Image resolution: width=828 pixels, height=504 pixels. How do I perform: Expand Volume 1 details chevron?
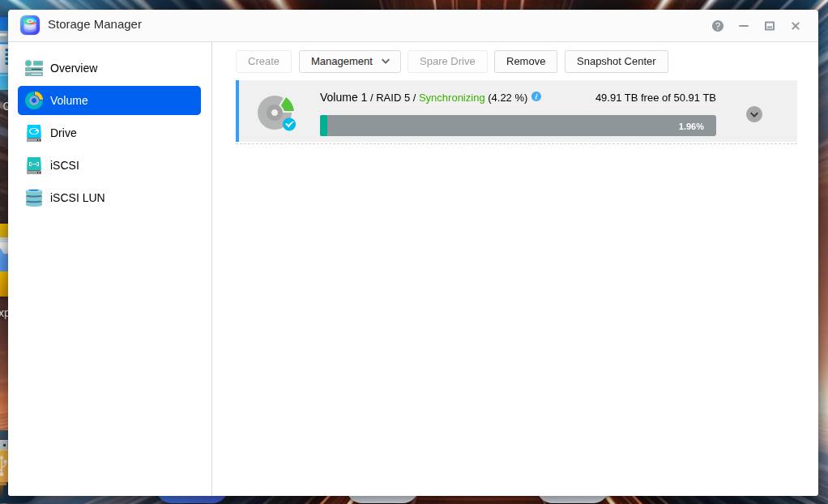754,114
